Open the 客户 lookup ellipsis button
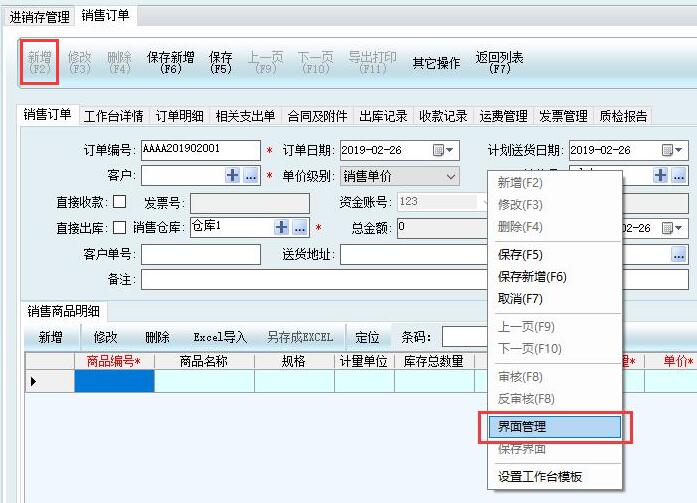Image resolution: width=697 pixels, height=503 pixels. (250, 176)
